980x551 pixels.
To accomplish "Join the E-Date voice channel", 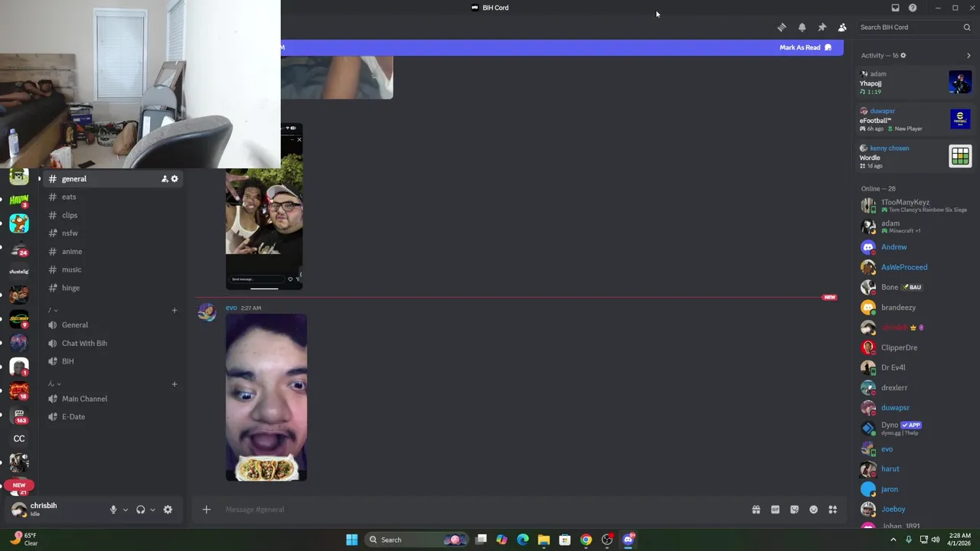I will (x=113, y=416).
